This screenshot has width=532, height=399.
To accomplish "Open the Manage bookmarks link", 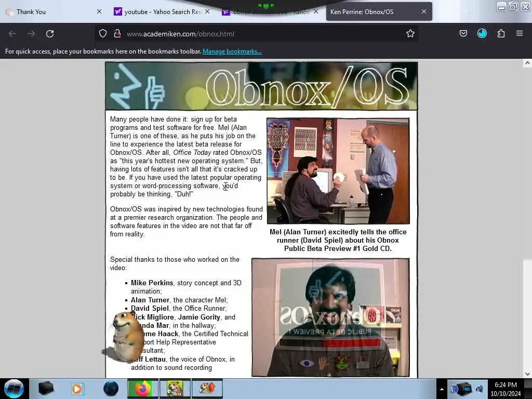I will pos(232,51).
